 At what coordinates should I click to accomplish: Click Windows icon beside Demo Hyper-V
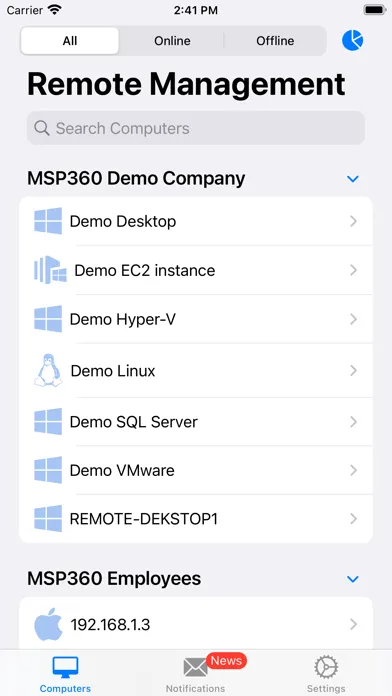[x=48, y=319]
